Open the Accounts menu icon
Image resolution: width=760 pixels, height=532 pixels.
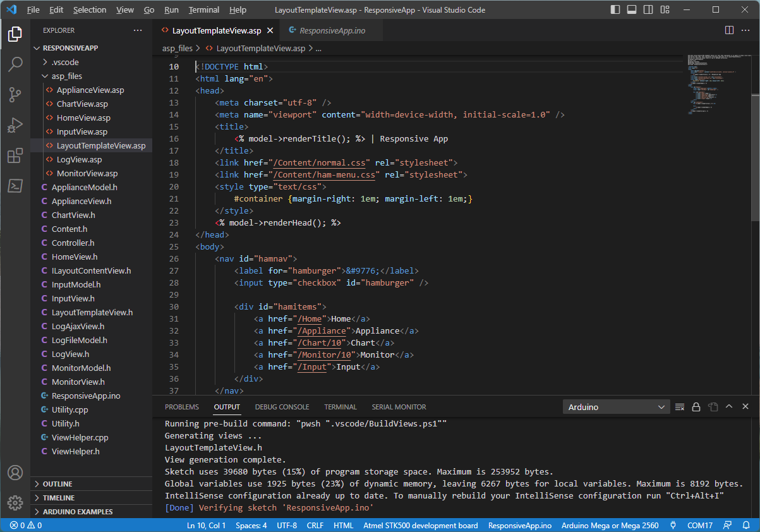pos(15,473)
